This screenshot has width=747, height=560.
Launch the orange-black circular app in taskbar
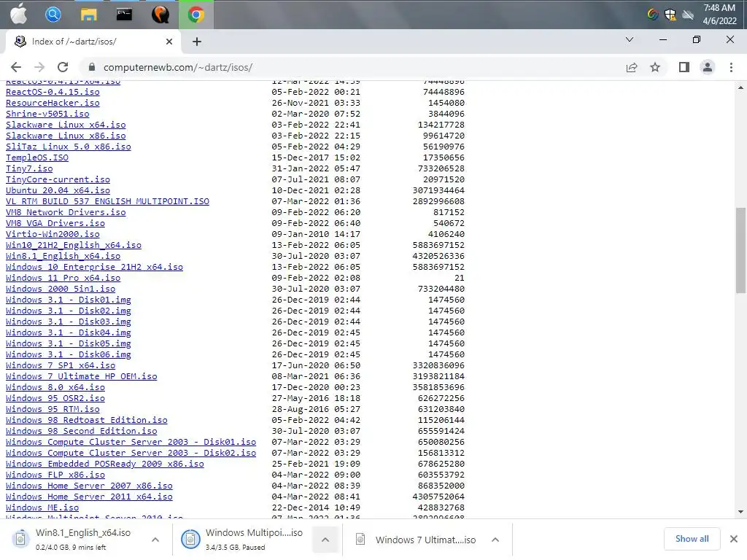coord(160,15)
